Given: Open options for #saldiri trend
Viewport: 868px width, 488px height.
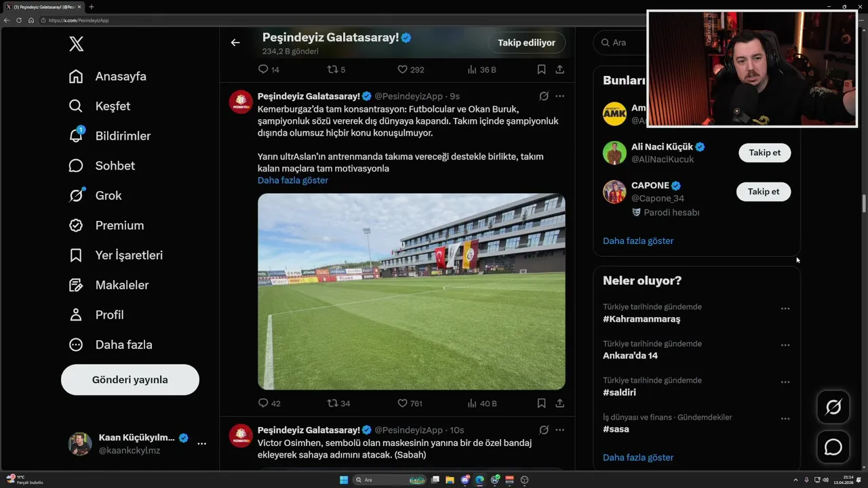Looking at the screenshot, I should pos(785,382).
